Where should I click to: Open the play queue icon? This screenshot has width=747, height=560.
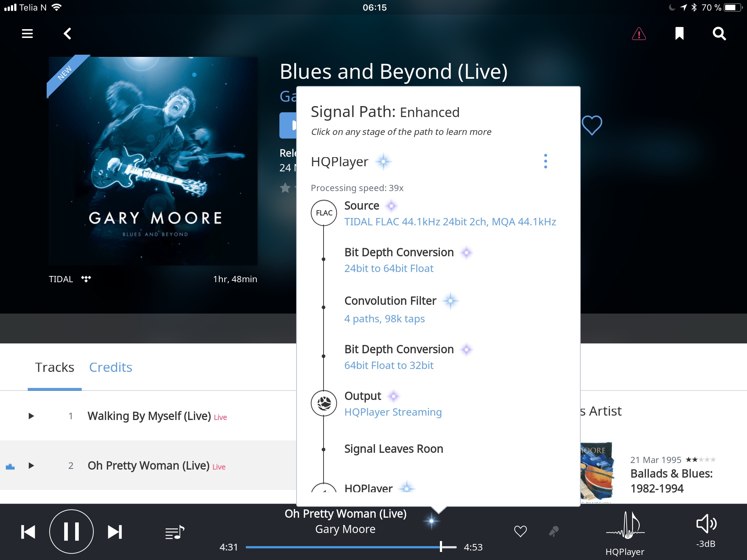coord(175,533)
